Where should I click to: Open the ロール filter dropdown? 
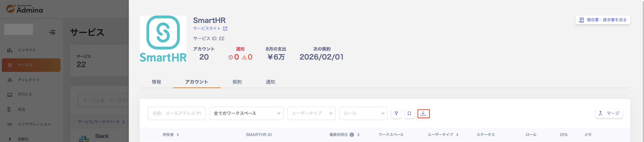coord(363,113)
